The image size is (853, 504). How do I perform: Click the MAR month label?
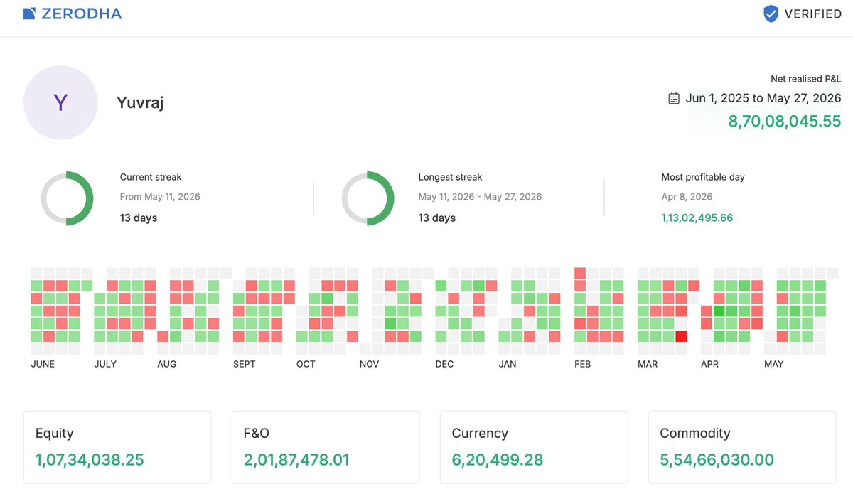648,364
